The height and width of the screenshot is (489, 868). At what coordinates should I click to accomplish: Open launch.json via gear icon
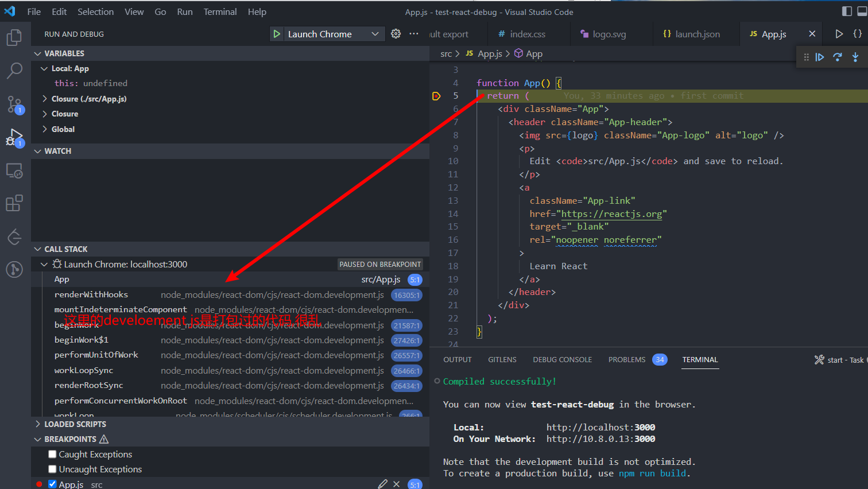pos(396,34)
